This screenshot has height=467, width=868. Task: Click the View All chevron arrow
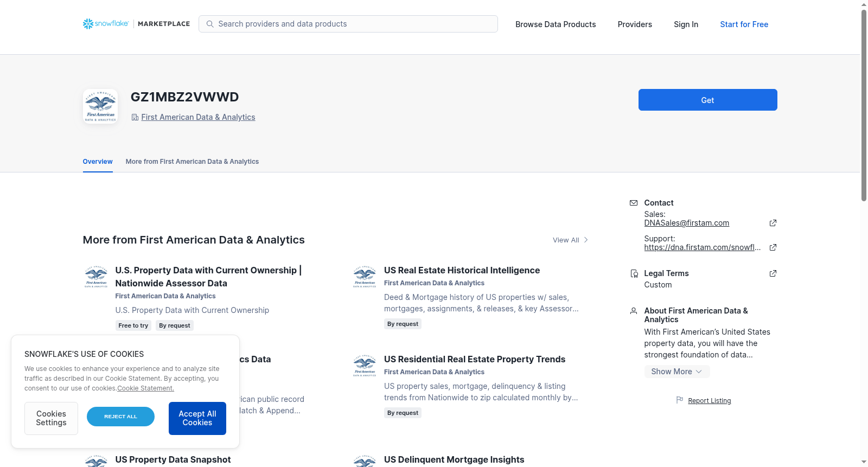point(586,240)
